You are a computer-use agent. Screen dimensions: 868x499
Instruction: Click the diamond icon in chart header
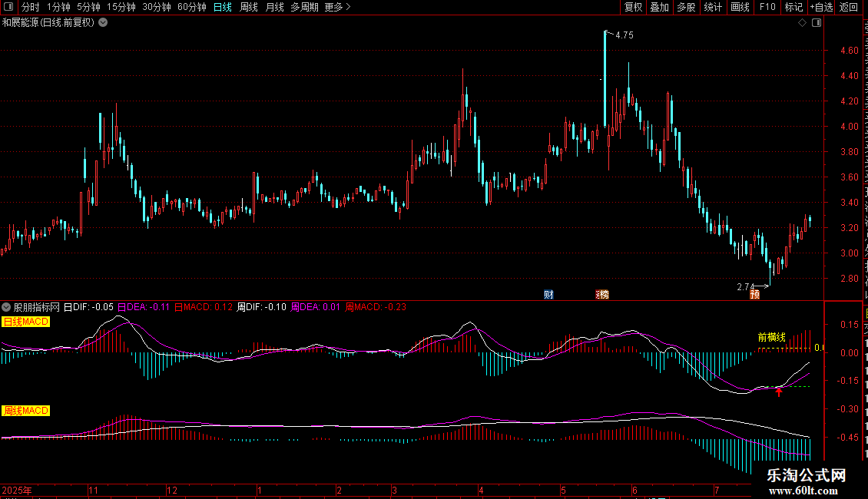802,23
